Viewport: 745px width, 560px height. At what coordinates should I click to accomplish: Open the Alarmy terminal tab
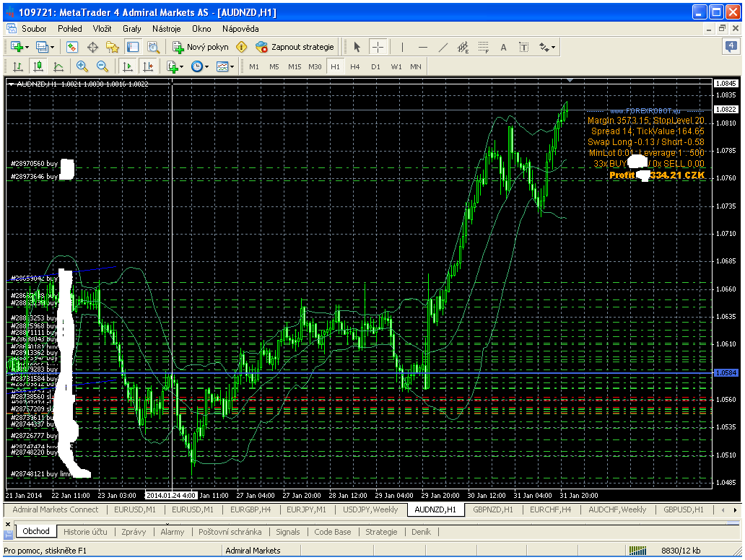[x=172, y=532]
